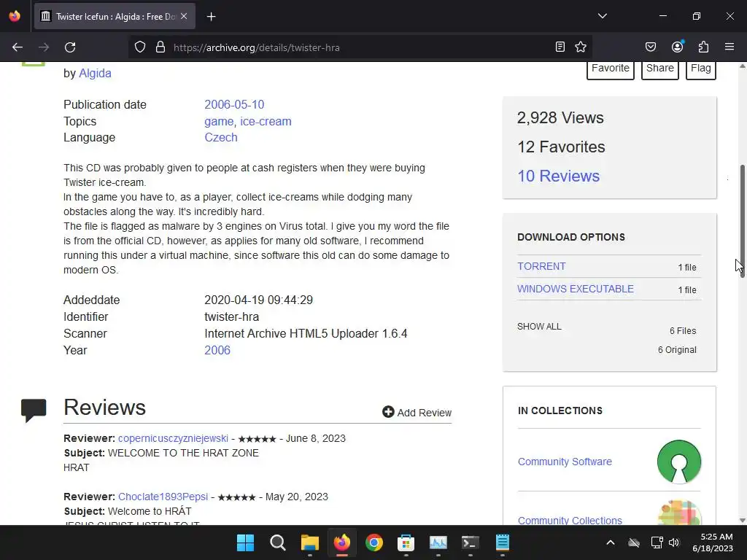Image resolution: width=747 pixels, height=560 pixels.
Task: Expand the list all tabs chevron
Action: (x=602, y=16)
